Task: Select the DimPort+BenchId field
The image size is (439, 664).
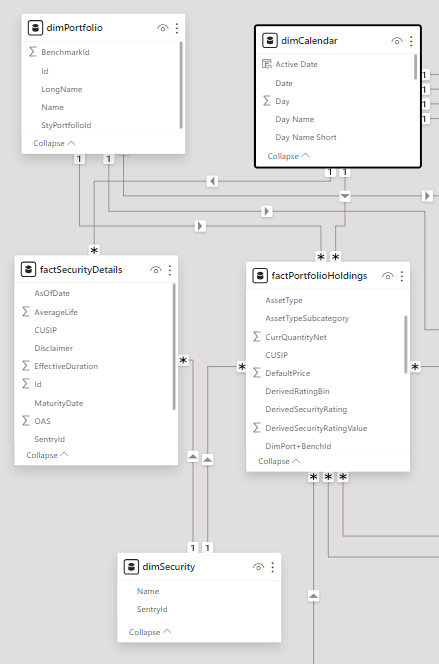Action: (298, 446)
